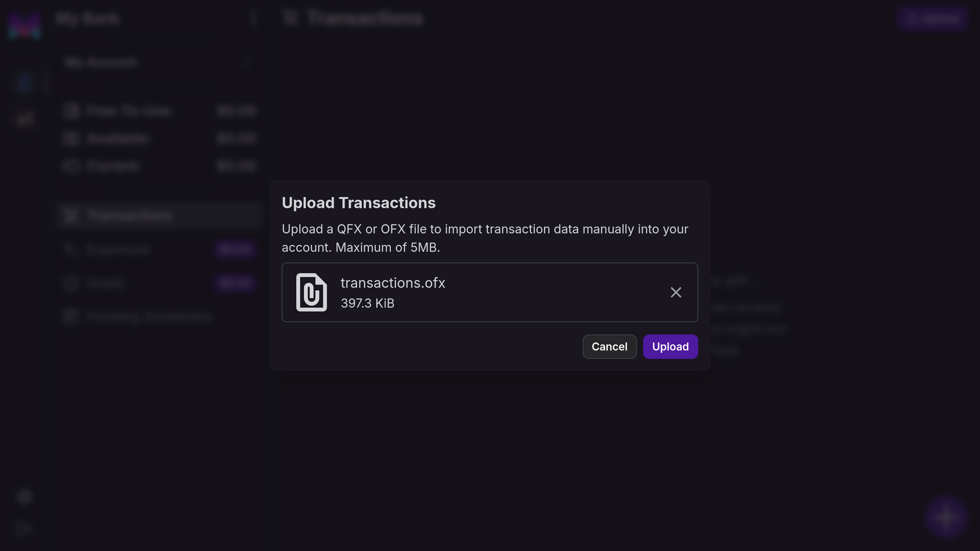Click the Free-To-Use balance row
The height and width of the screenshot is (551, 980).
(x=159, y=111)
